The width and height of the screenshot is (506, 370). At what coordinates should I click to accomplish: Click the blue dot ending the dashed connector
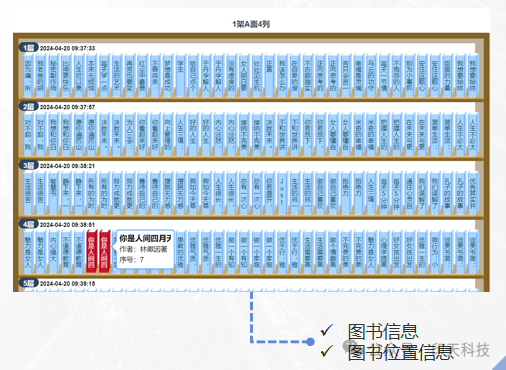[310, 342]
